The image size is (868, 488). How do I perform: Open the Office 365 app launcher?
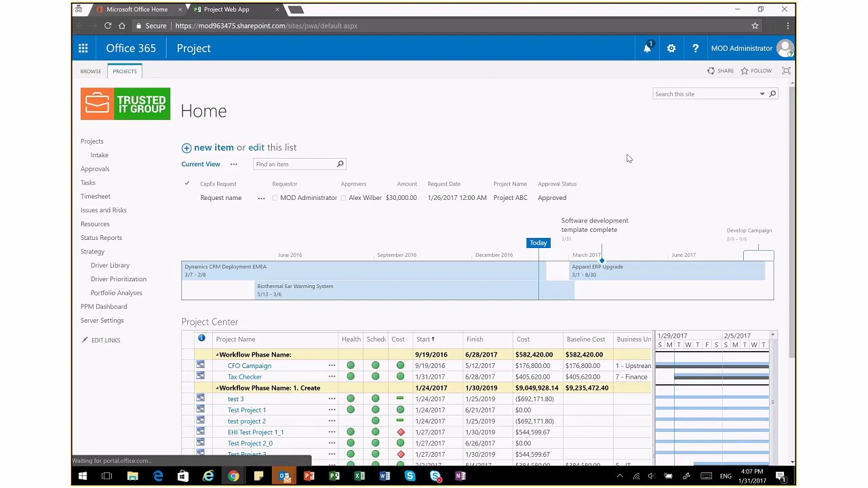pyautogui.click(x=83, y=48)
